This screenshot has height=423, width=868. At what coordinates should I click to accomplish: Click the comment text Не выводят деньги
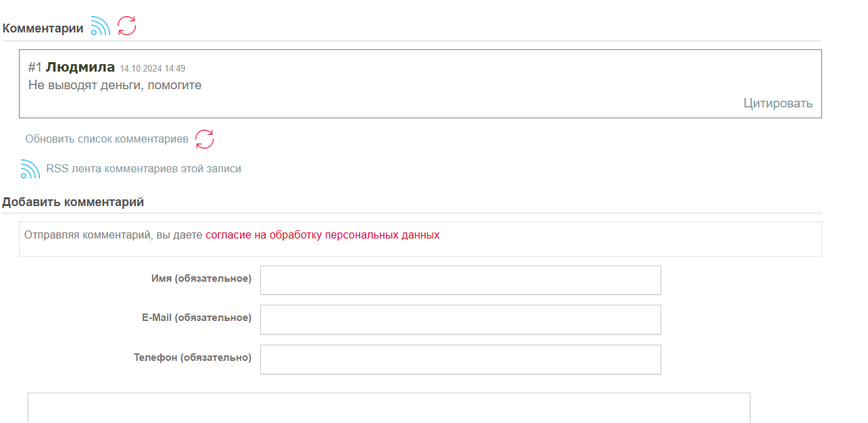tap(115, 85)
